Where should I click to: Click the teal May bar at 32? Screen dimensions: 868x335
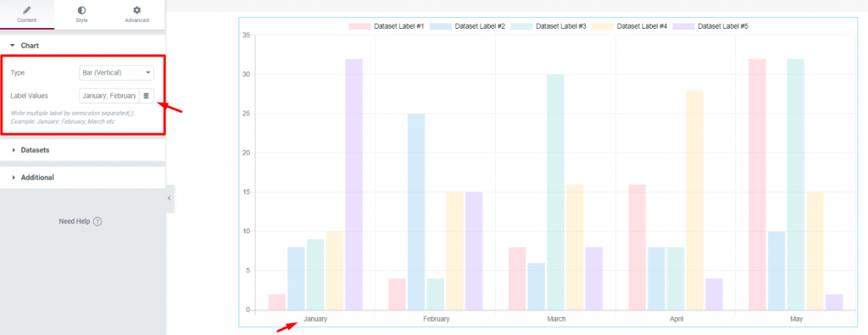[795, 184]
